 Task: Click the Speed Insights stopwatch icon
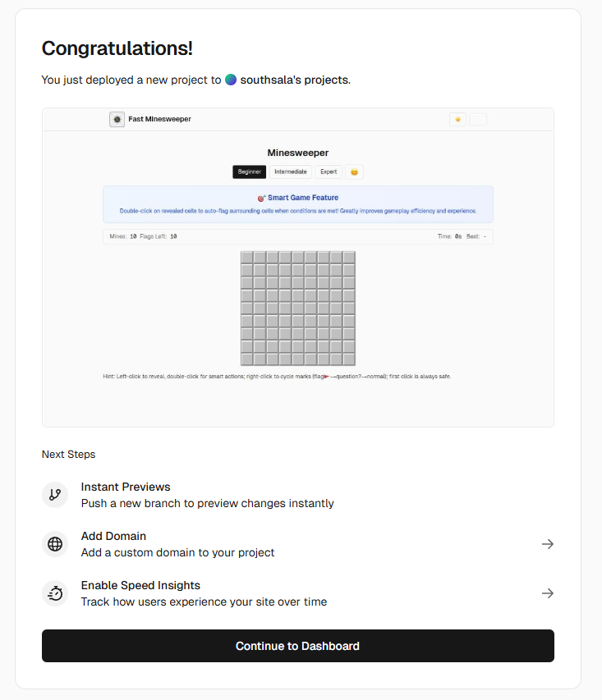[x=55, y=593]
